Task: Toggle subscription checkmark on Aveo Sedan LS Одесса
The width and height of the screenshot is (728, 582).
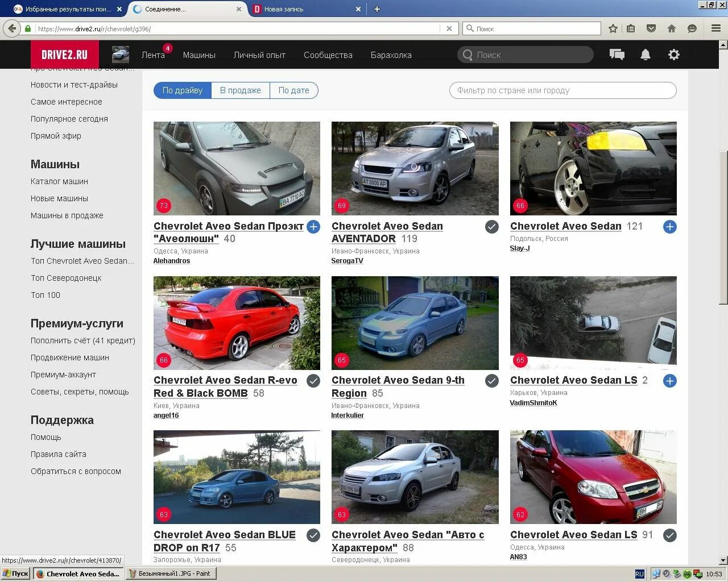Action: 670,535
